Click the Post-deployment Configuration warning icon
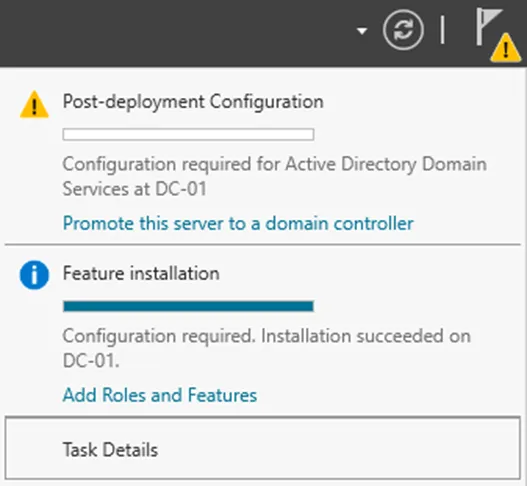Viewport: 527px width, 486px height. click(x=34, y=105)
